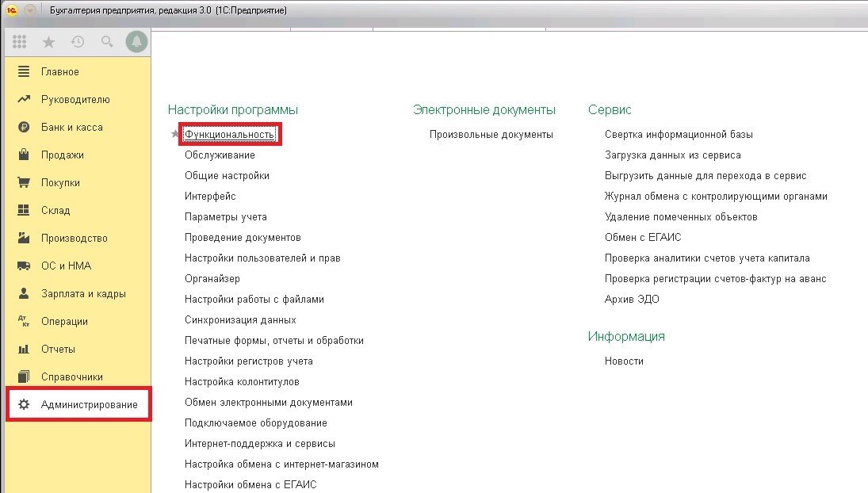This screenshot has height=493, width=868.
Task: Open the notifications bell icon
Action: pyautogui.click(x=136, y=42)
